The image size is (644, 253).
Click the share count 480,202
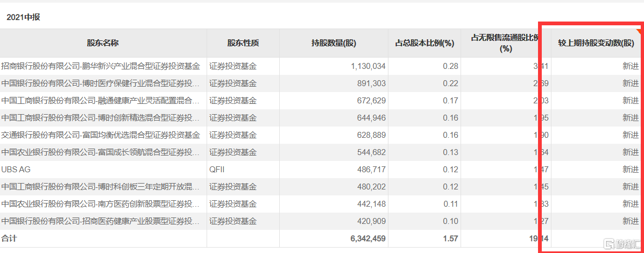(372, 187)
